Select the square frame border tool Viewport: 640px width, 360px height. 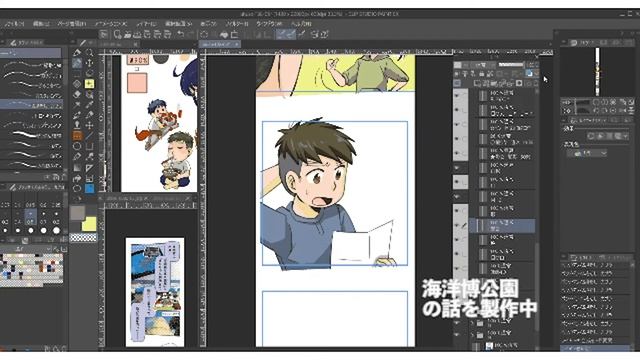89,146
